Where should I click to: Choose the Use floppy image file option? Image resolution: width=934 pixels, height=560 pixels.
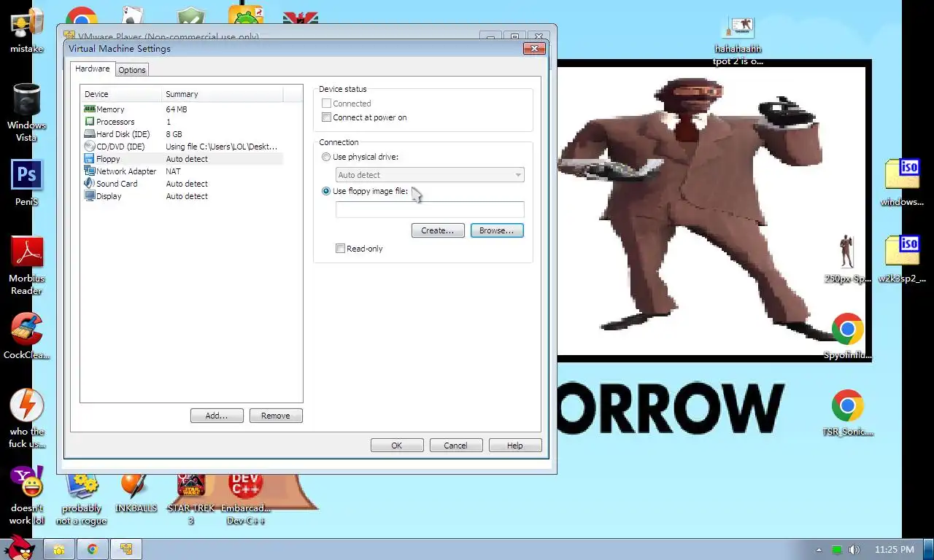coord(326,191)
